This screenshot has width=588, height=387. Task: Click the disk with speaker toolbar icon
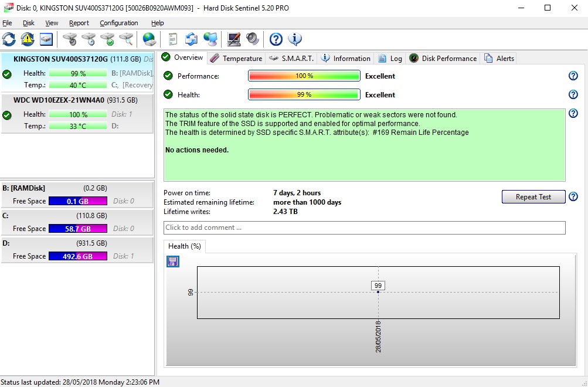(x=70, y=39)
